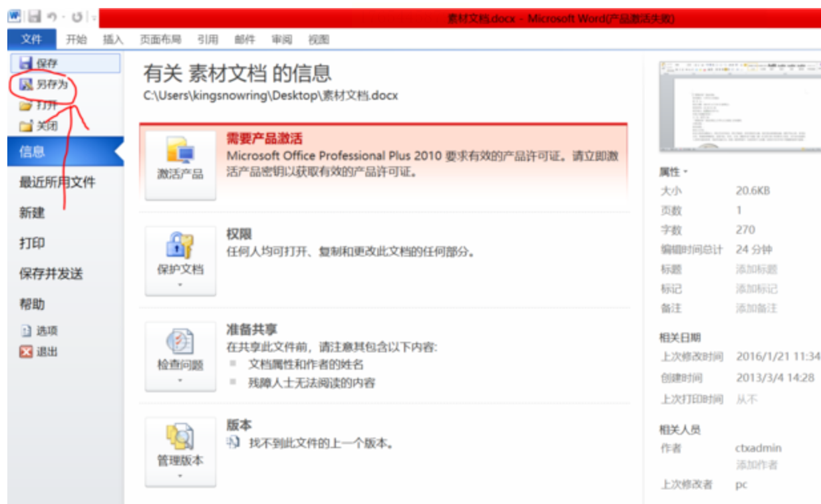Open Word 选项 settings
Image resolution: width=821 pixels, height=504 pixels.
[x=39, y=330]
